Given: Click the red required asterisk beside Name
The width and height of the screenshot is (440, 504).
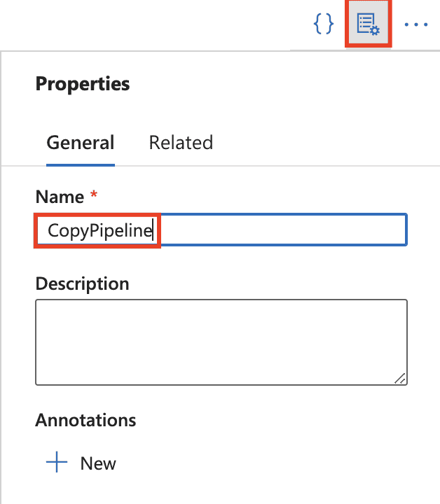Looking at the screenshot, I should click(x=94, y=197).
